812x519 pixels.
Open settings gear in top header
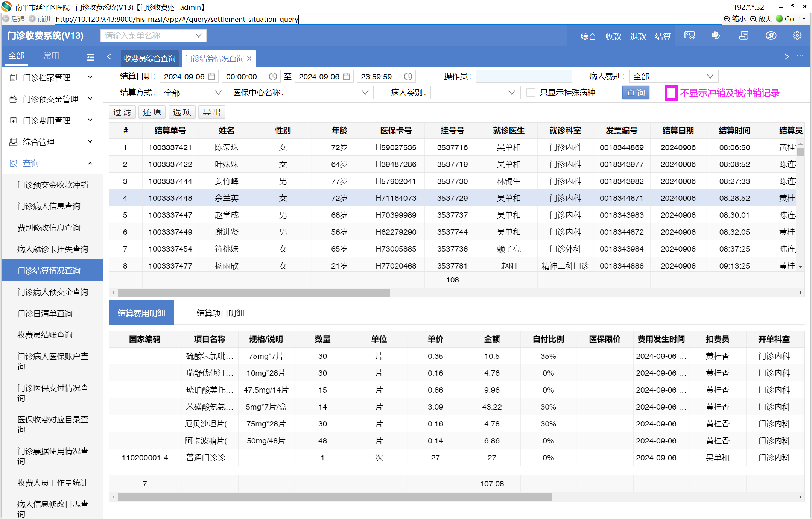click(797, 36)
